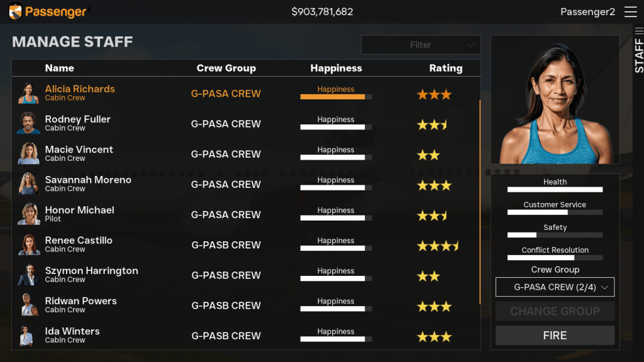Click the CHANGE GROUP button
644x362 pixels.
click(x=555, y=311)
